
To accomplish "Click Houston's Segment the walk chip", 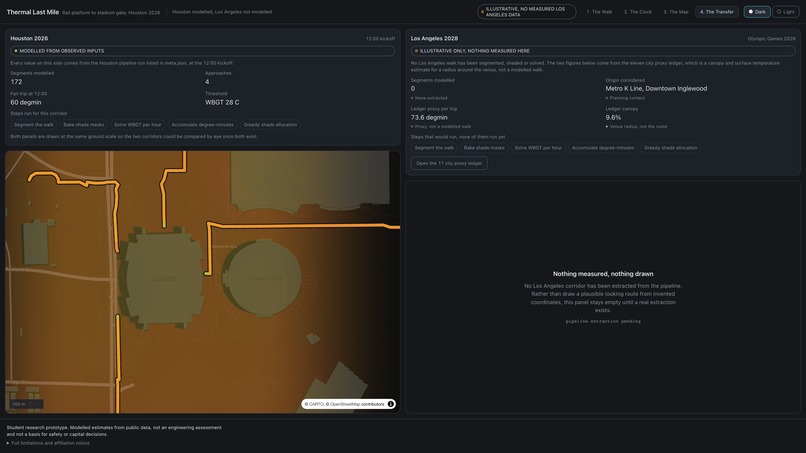I will tap(34, 125).
